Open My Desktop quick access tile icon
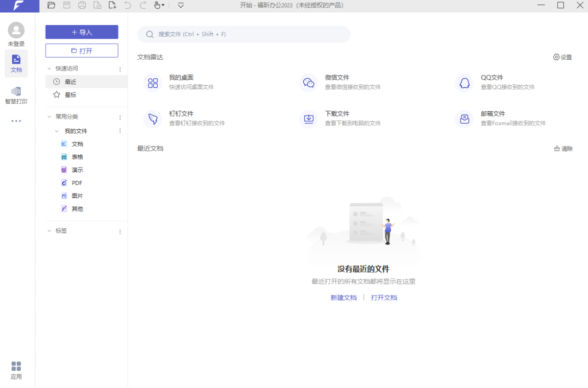This screenshot has height=388, width=588. tap(152, 83)
